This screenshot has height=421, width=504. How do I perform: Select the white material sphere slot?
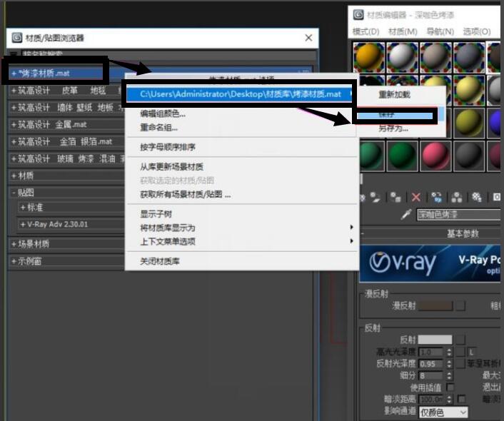coord(401,58)
